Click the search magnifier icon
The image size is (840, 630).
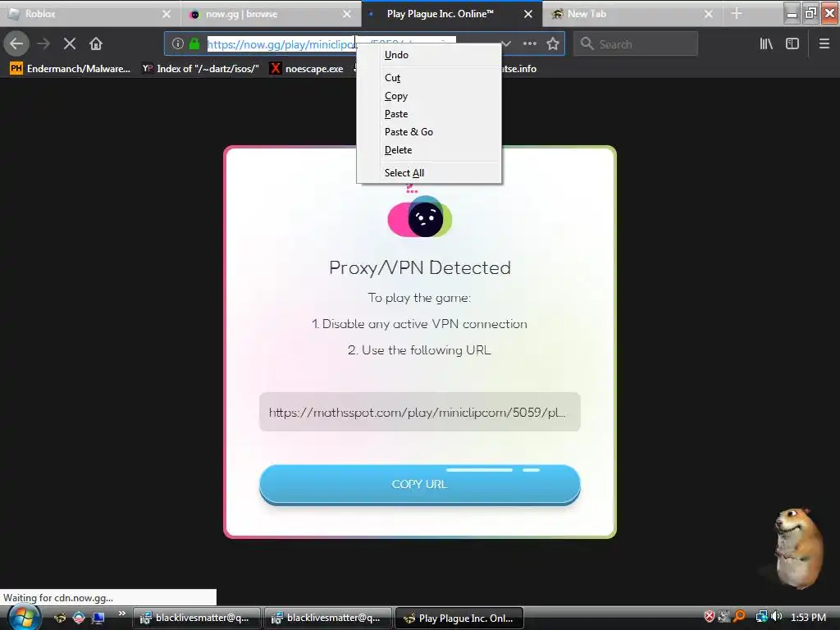click(587, 44)
